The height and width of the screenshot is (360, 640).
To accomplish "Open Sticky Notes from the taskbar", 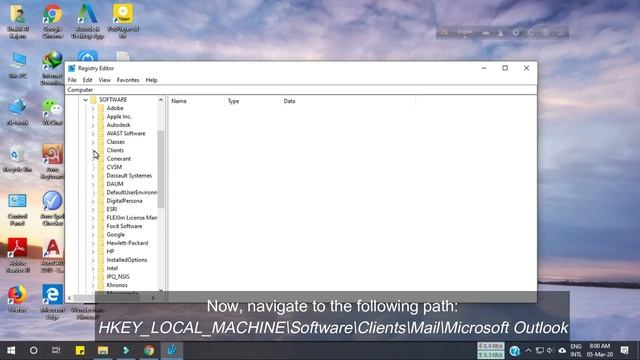I will [x=80, y=350].
